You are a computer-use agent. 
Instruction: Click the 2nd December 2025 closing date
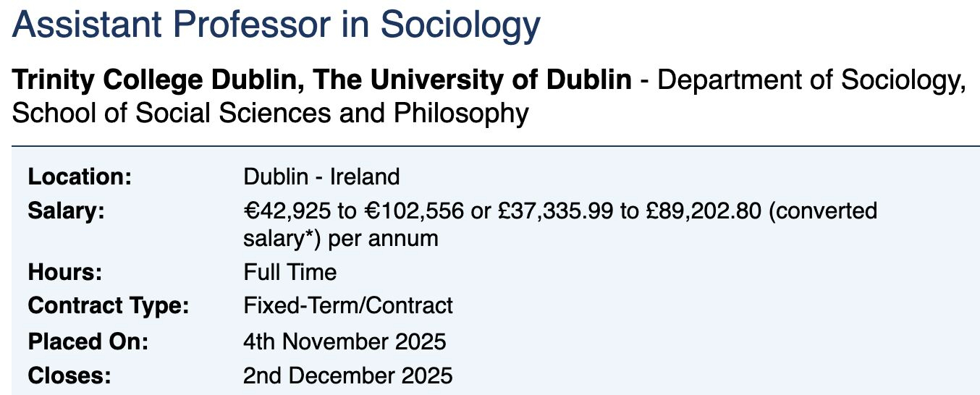coord(348,375)
